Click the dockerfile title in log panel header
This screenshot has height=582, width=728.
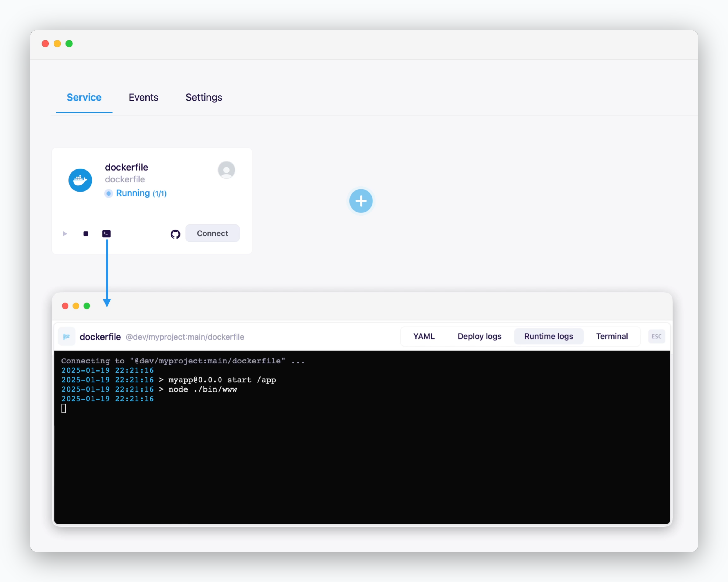pyautogui.click(x=100, y=337)
